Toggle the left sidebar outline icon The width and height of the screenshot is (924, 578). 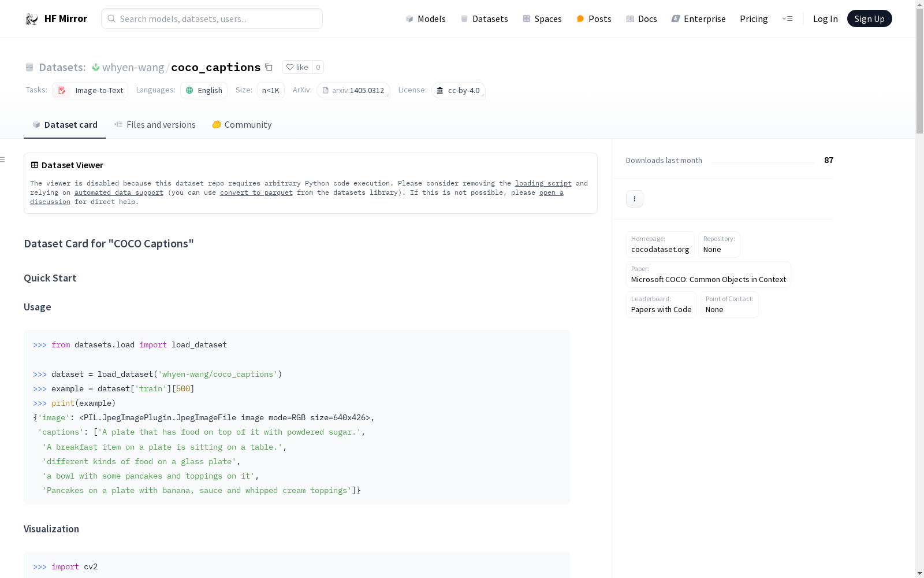(x=3, y=160)
